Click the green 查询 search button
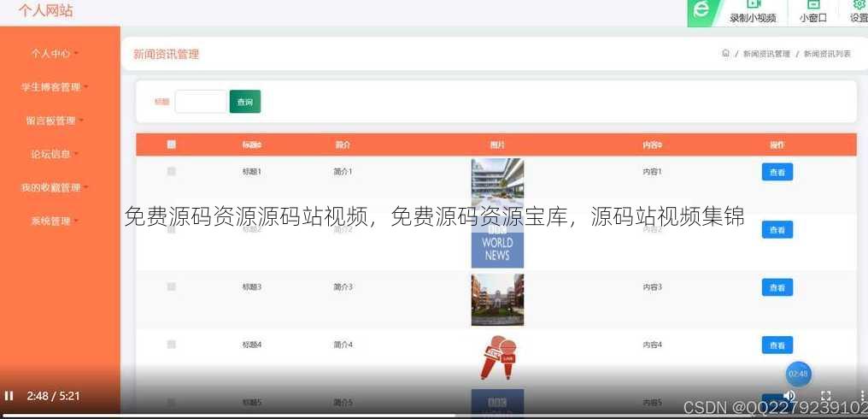This screenshot has height=419, width=868. click(x=245, y=102)
